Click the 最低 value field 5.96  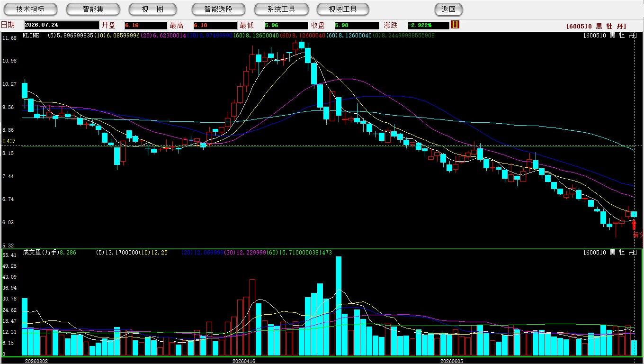point(286,25)
